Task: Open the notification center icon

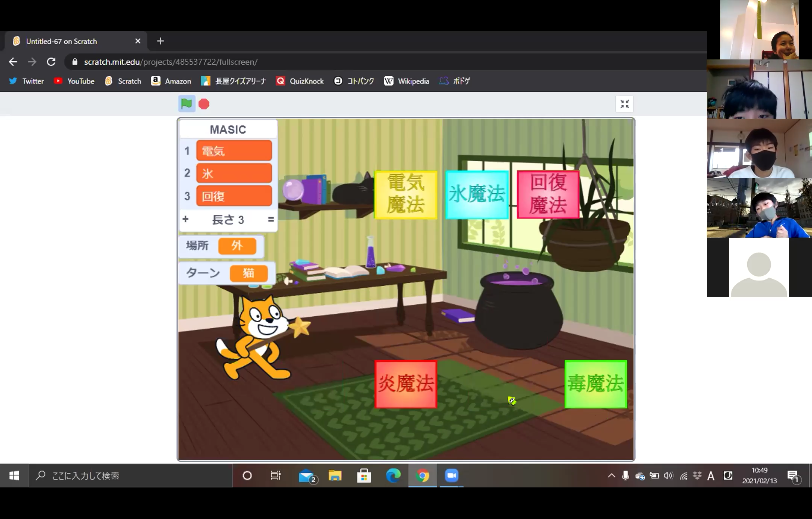Action: tap(793, 476)
